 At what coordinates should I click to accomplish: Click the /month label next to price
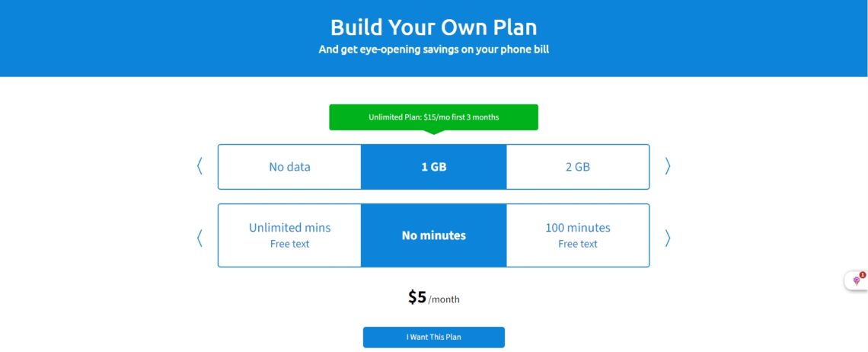tap(444, 300)
